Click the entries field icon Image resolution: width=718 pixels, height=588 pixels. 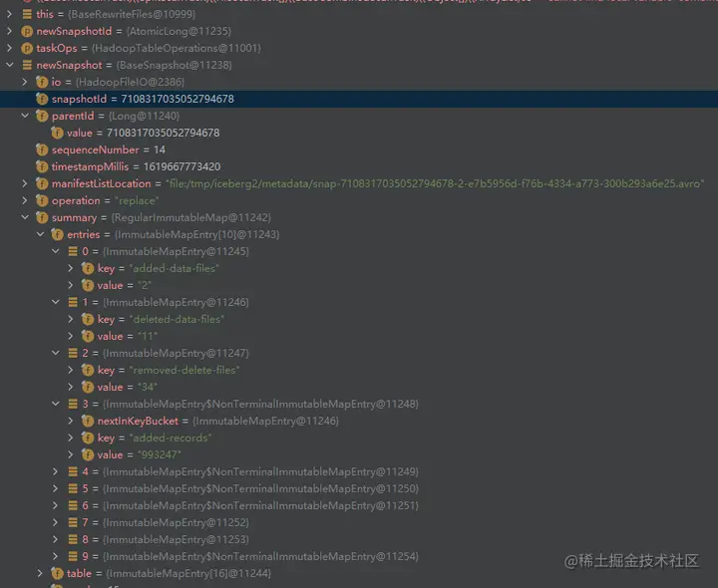[57, 234]
